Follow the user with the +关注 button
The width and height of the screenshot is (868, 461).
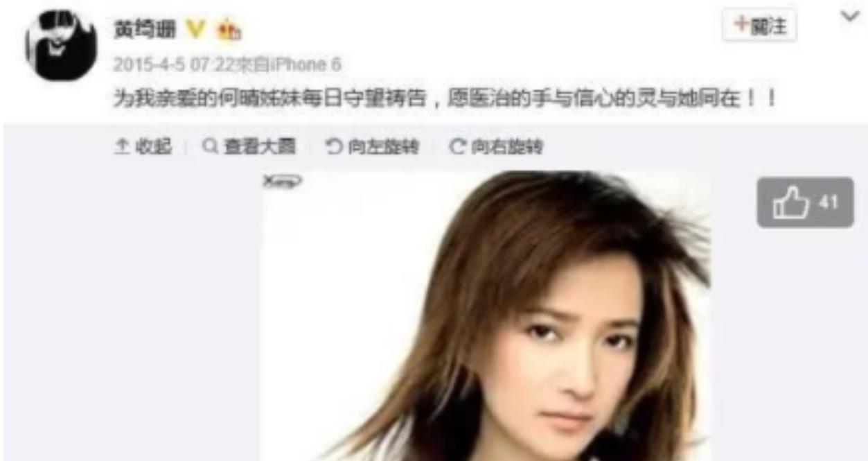[759, 26]
